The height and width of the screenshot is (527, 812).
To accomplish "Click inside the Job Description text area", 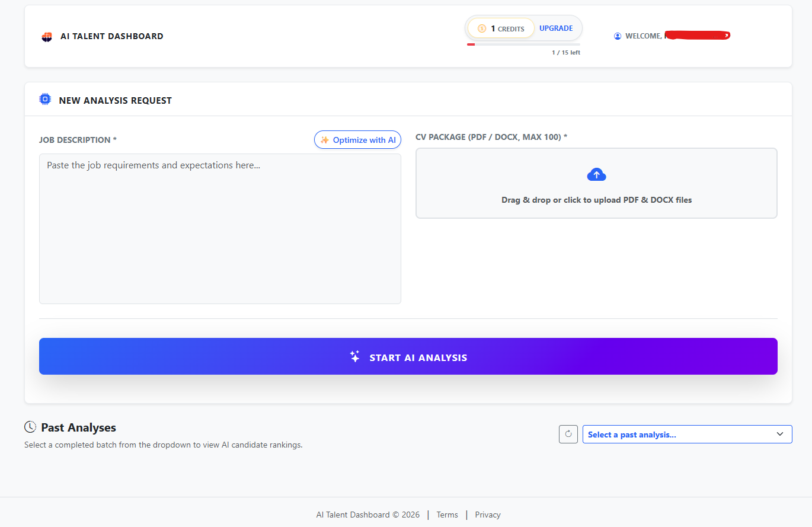I will point(220,228).
